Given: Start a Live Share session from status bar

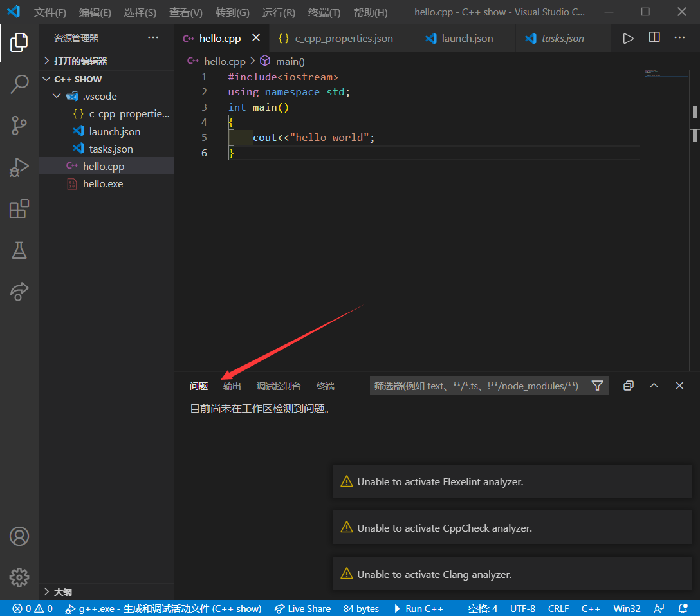Looking at the screenshot, I should 302,608.
